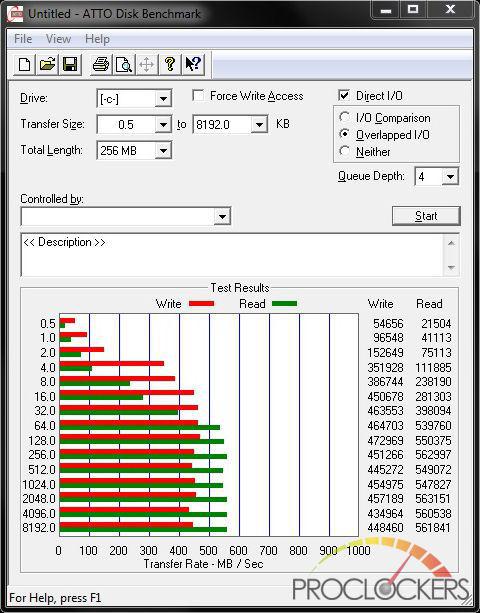Activate context help arrow-question icon
The height and width of the screenshot is (613, 480).
click(x=193, y=65)
